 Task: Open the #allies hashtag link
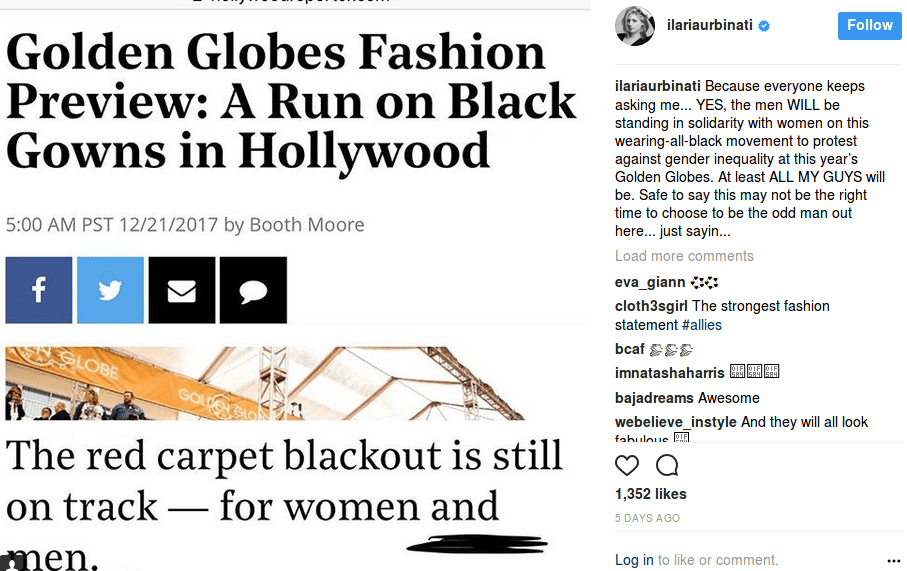[x=701, y=325]
